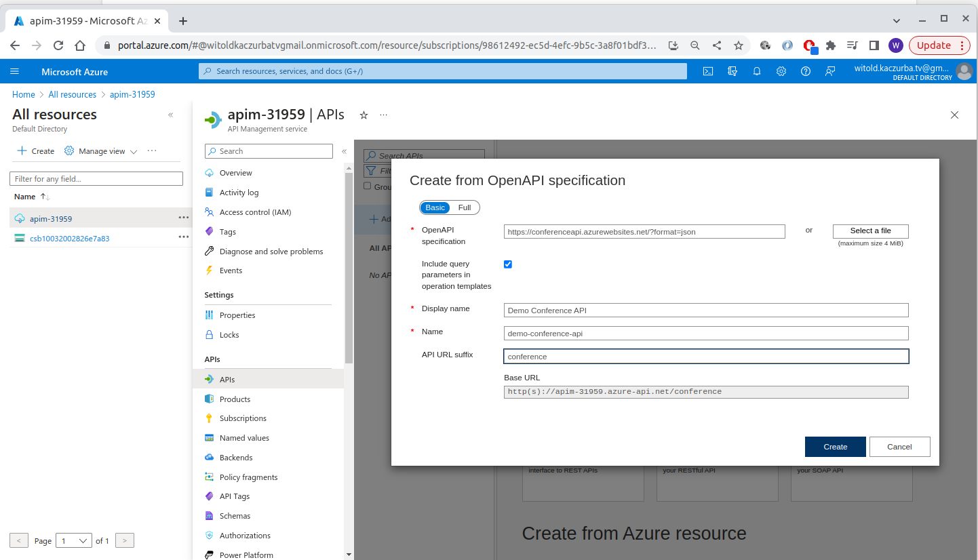Viewport: 978px width, 560px height.
Task: Go to the next results page
Action: pyautogui.click(x=125, y=540)
